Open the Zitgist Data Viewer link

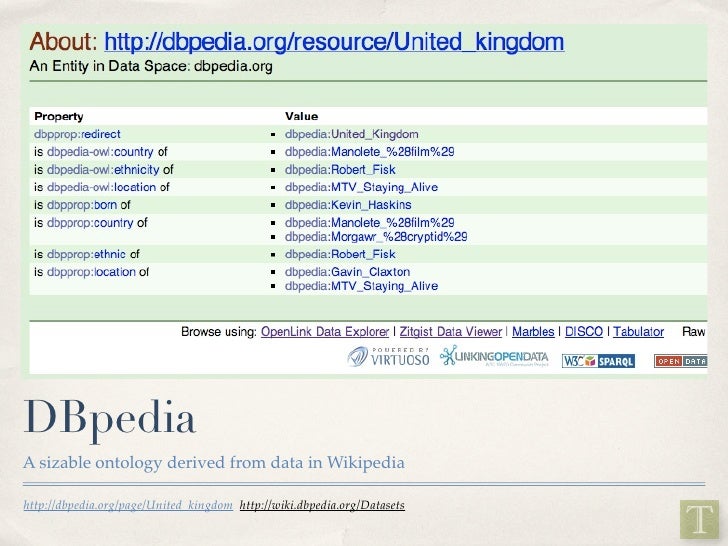tap(451, 332)
